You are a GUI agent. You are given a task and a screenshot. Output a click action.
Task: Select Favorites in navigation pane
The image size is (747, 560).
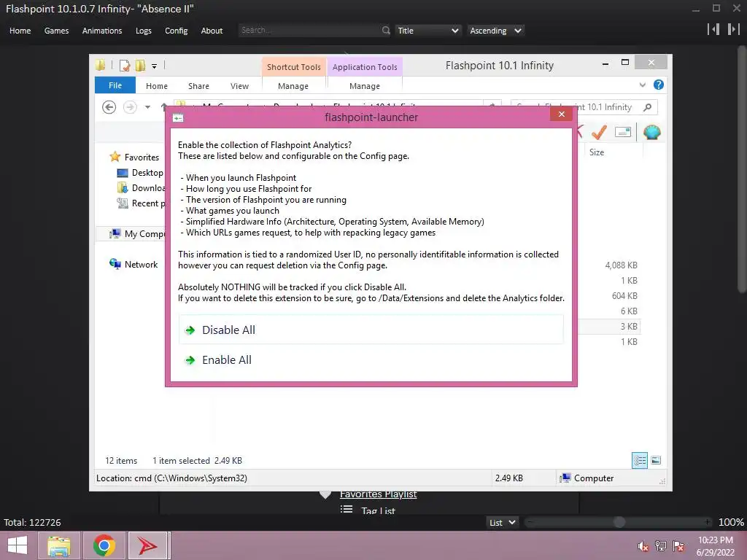(142, 157)
